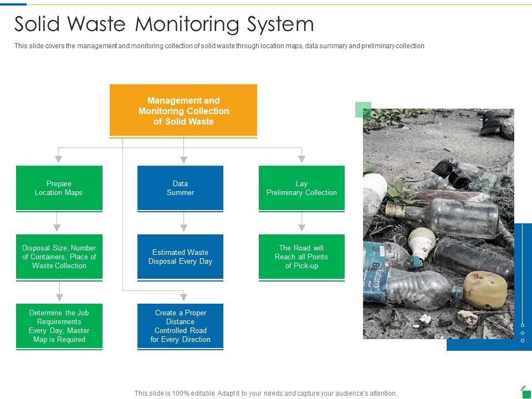The height and width of the screenshot is (399, 532).
Task: Select the slide title 'Solid Waste Monitoring System'
Action: (165, 24)
